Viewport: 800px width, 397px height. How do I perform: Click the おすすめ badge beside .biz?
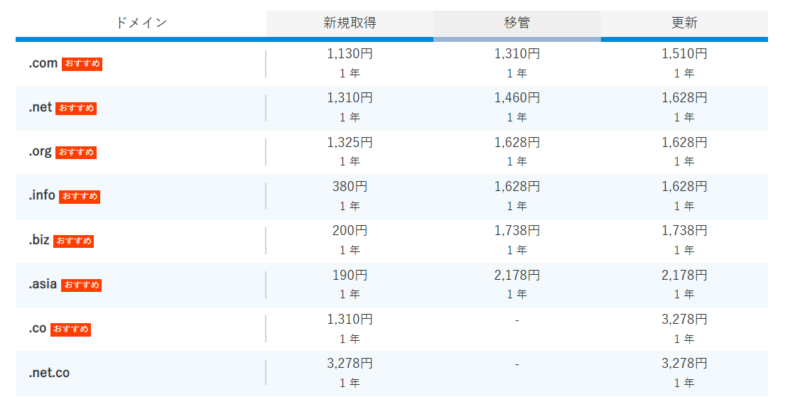click(x=73, y=240)
